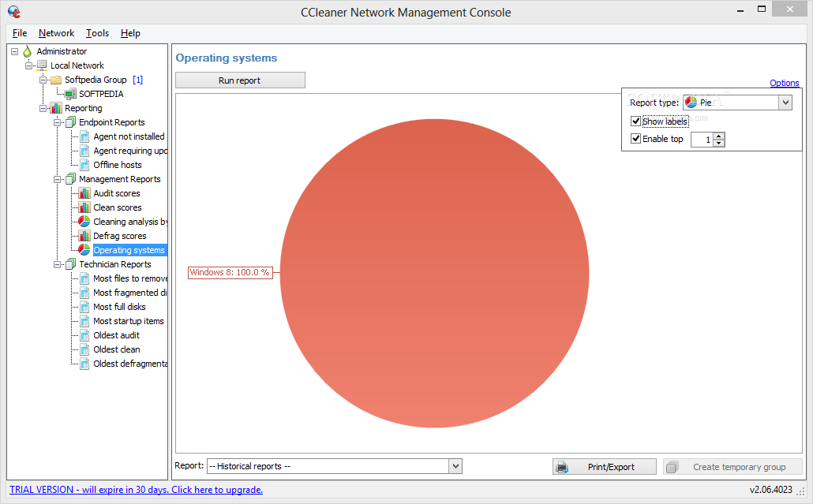813x504 pixels.
Task: Click the Clean scores chart icon
Action: 84,207
